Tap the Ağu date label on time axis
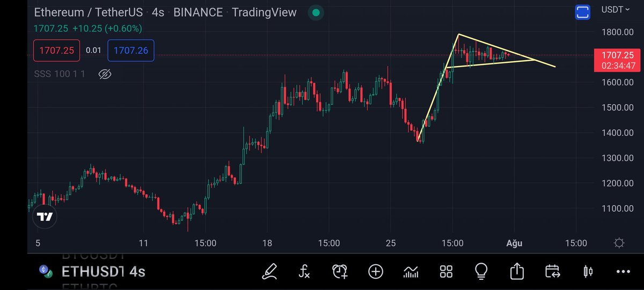Screen dimensions: 644x290 (x=514, y=243)
